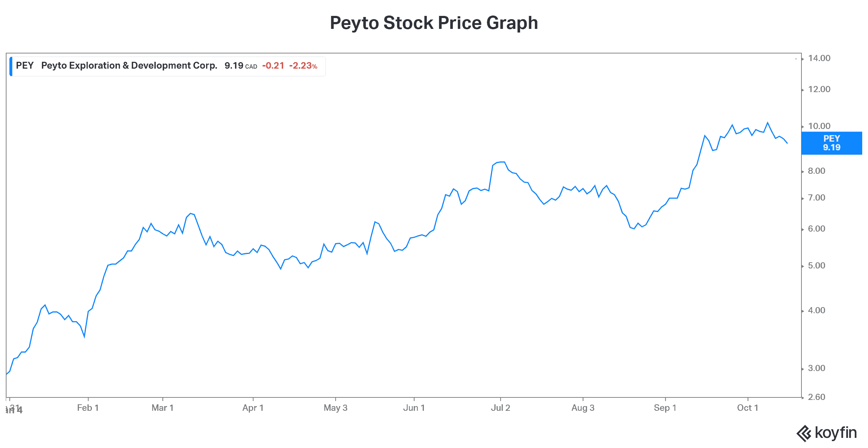Click the blue PEY color bar in legend
Image resolution: width=868 pixels, height=448 pixels.
tap(11, 66)
